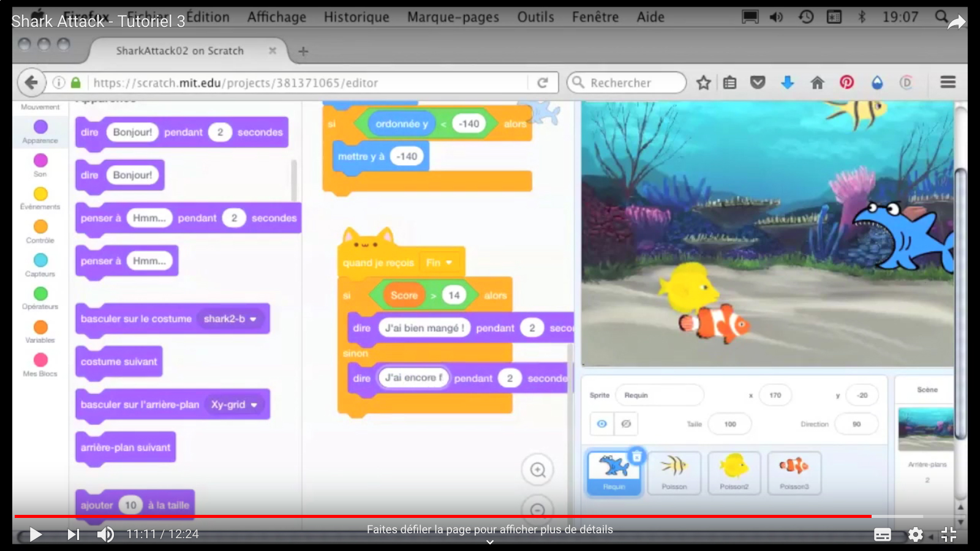The image size is (980, 551).
Task: Close the SharkAttack02 tab
Action: [273, 51]
